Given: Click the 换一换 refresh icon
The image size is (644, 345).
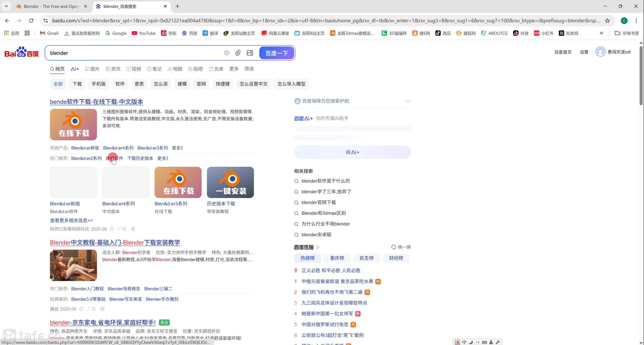Looking at the screenshot, I should [393, 247].
